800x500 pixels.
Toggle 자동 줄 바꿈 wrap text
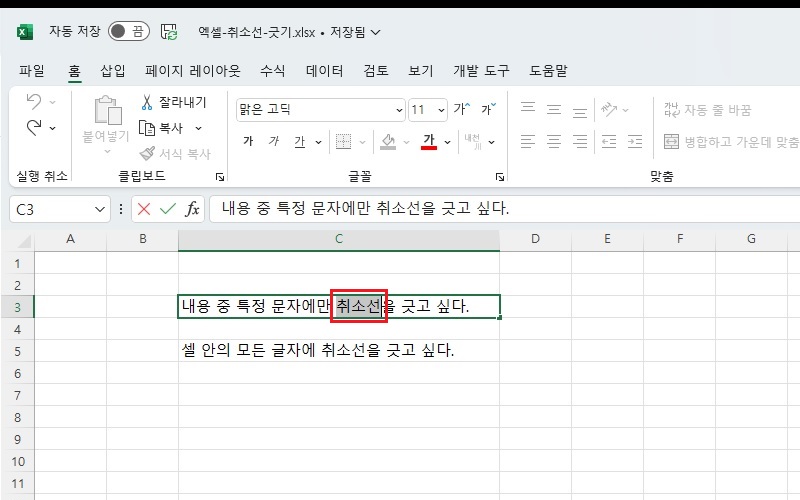pos(708,110)
